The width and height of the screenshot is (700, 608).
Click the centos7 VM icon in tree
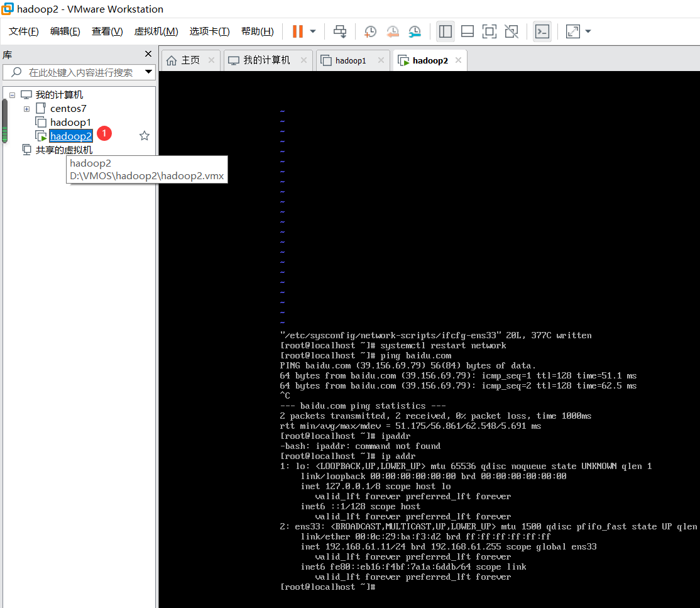tap(41, 109)
